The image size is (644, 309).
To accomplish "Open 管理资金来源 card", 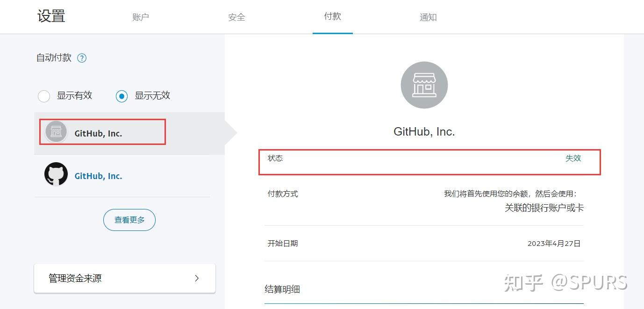I will pos(125,278).
